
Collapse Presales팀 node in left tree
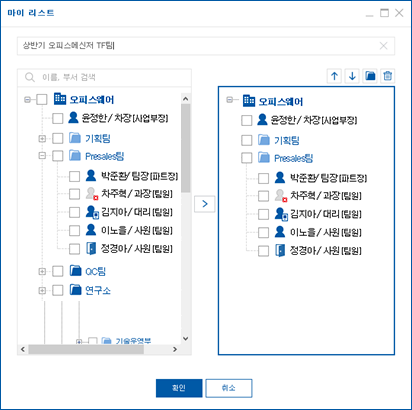click(42, 156)
